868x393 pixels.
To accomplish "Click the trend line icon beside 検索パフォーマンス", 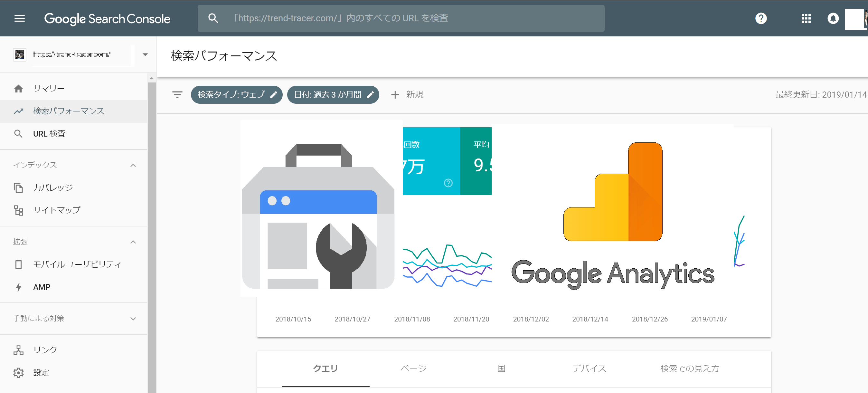I will tap(19, 111).
